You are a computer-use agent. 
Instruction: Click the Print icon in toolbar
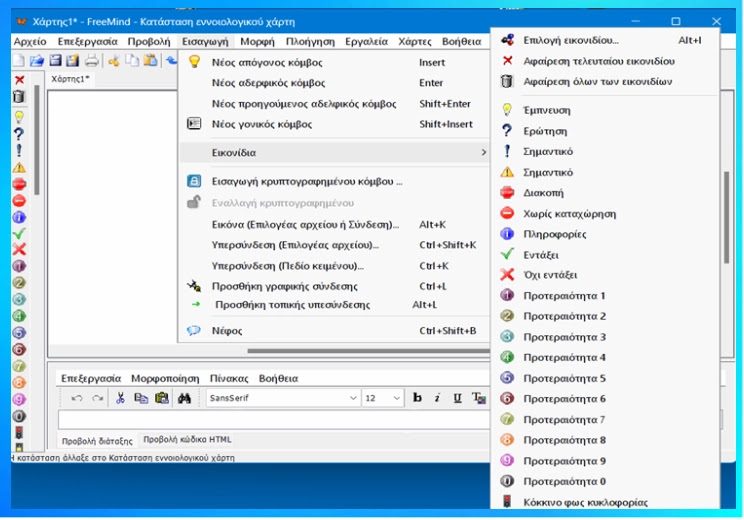92,60
